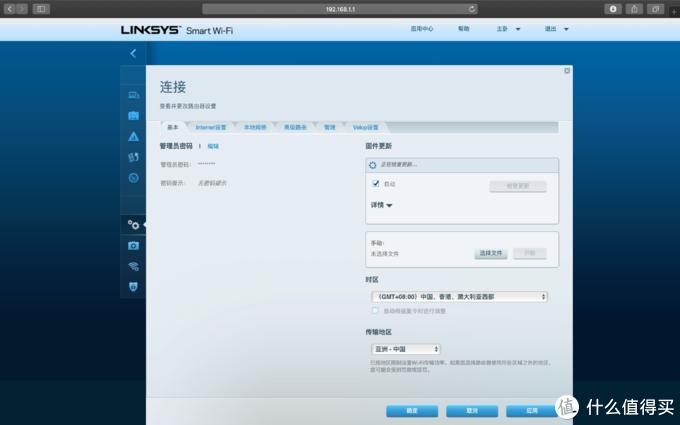
Task: Open the parental controls warning-triangle icon
Action: click(134, 137)
